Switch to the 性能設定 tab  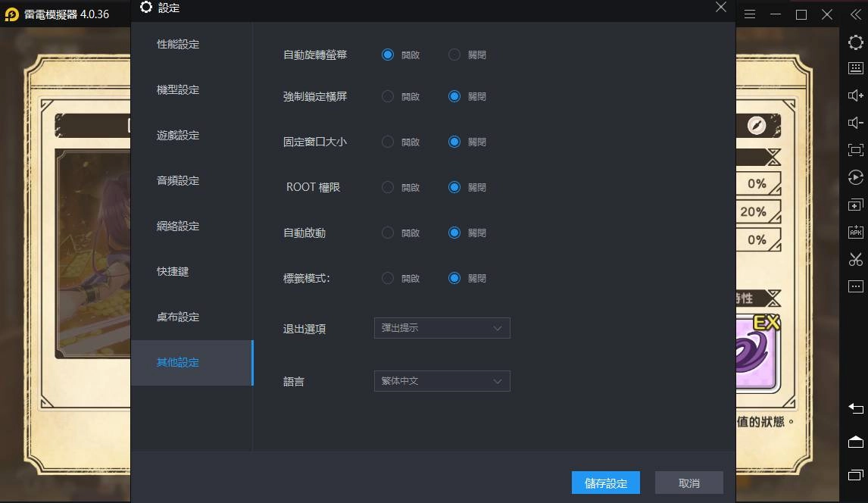pyautogui.click(x=178, y=45)
